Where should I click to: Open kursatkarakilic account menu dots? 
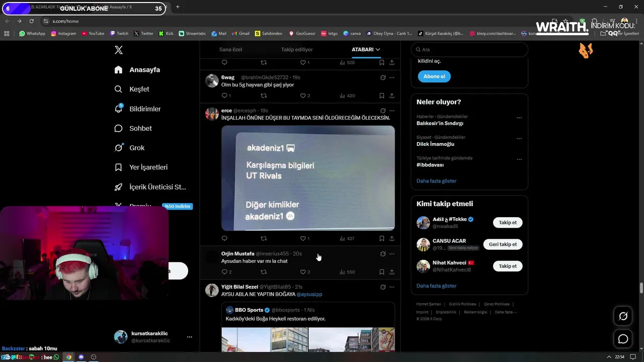[189, 337]
